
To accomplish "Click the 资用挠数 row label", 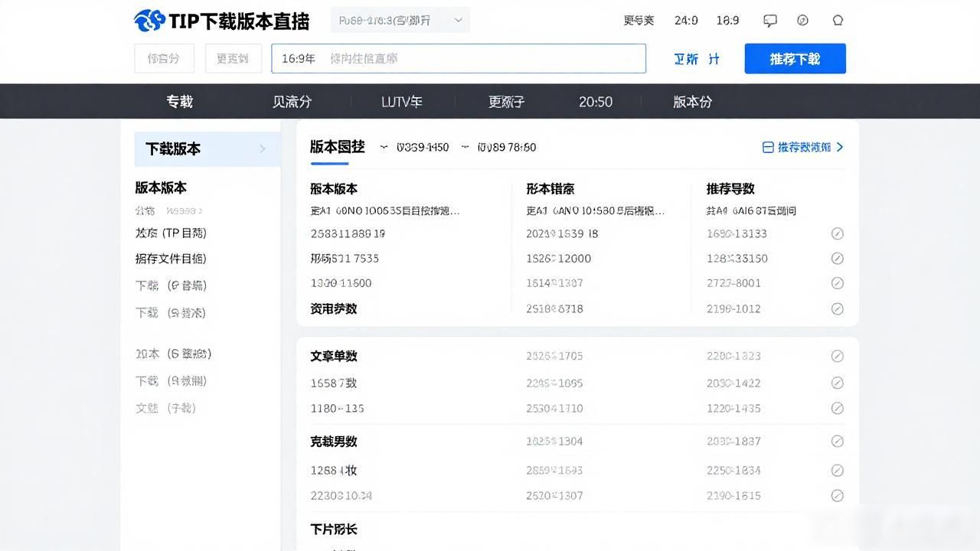I will point(334,308).
